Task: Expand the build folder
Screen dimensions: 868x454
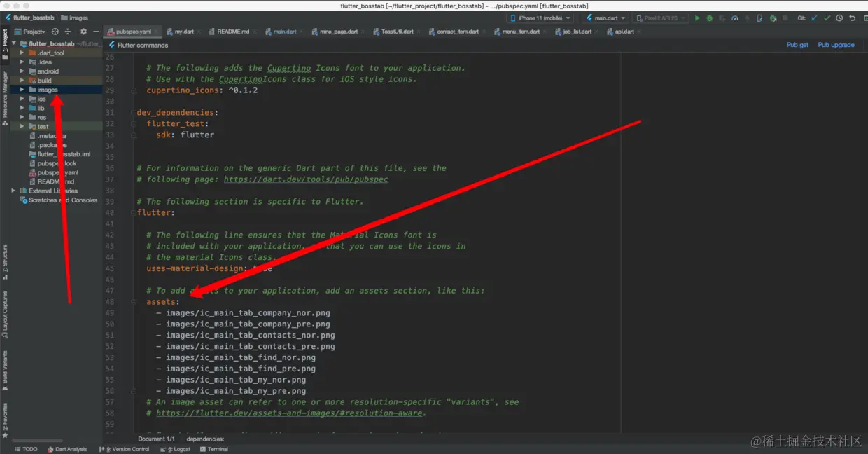Action: 22,81
